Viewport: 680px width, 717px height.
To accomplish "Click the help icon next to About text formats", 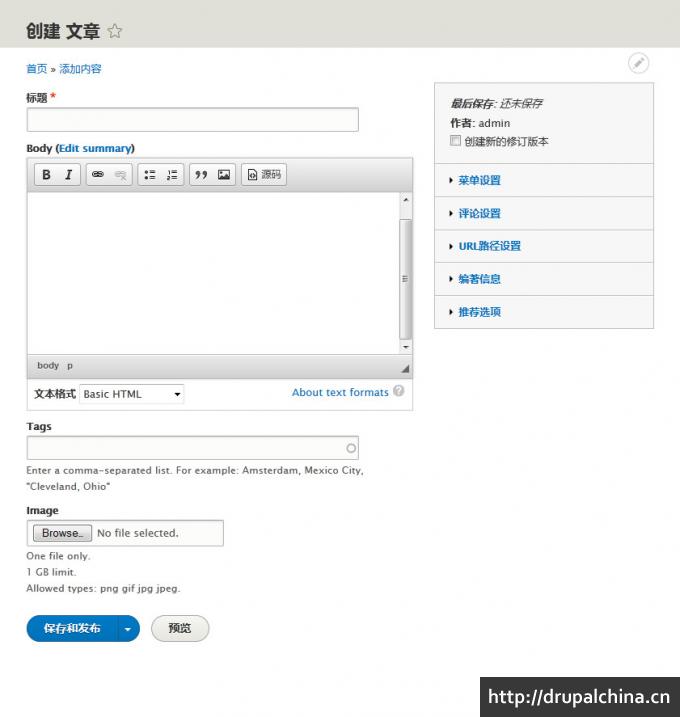I will pyautogui.click(x=398, y=391).
